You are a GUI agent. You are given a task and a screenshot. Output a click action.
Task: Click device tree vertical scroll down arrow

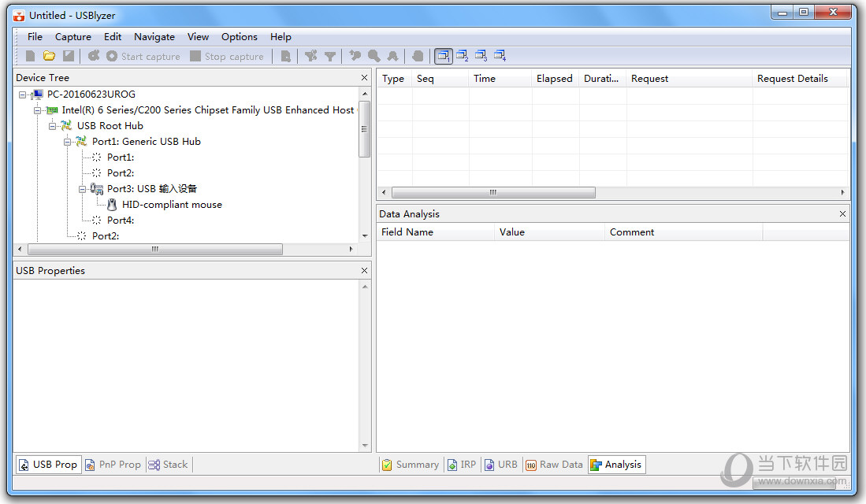tap(365, 235)
